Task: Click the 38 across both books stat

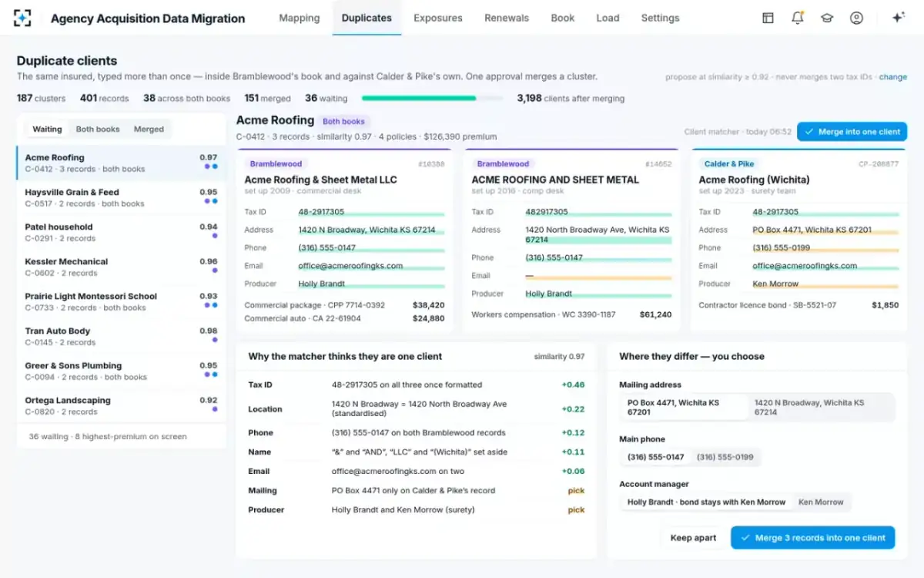Action: tap(186, 99)
